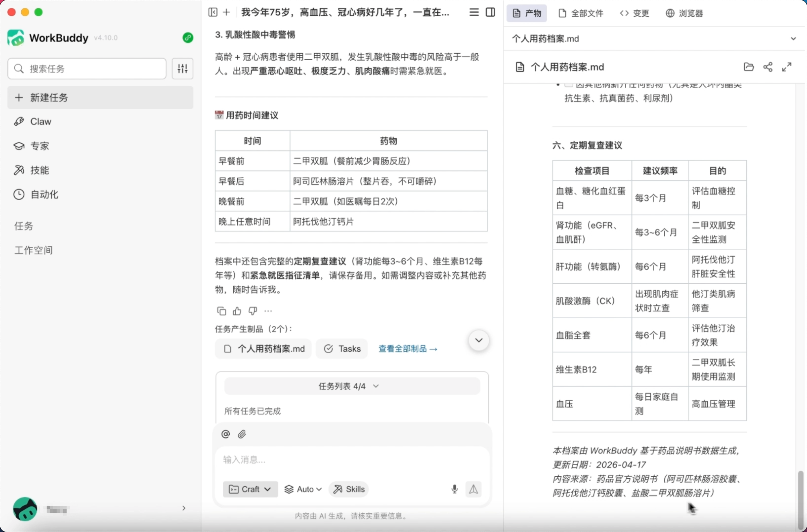Tick the partially visible checkbox in document

(569, 85)
